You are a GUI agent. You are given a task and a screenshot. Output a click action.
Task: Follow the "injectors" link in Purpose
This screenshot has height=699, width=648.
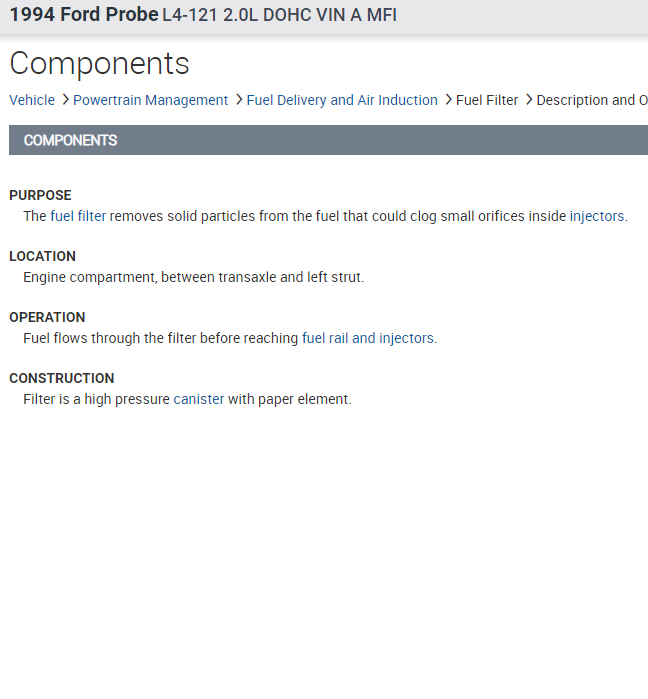tap(597, 216)
